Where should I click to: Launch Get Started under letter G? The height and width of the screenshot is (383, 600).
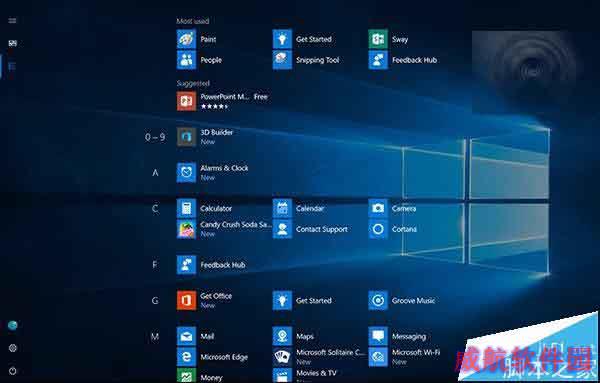282,300
